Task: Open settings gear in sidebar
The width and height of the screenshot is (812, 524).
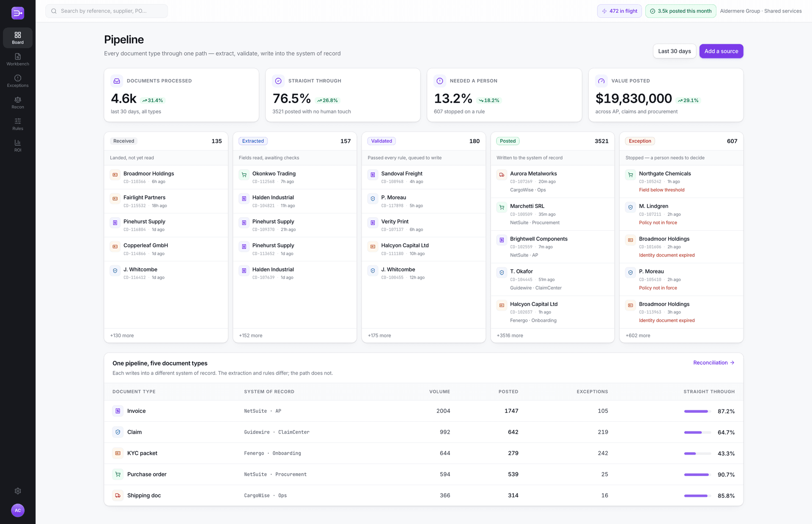Action: 18,491
